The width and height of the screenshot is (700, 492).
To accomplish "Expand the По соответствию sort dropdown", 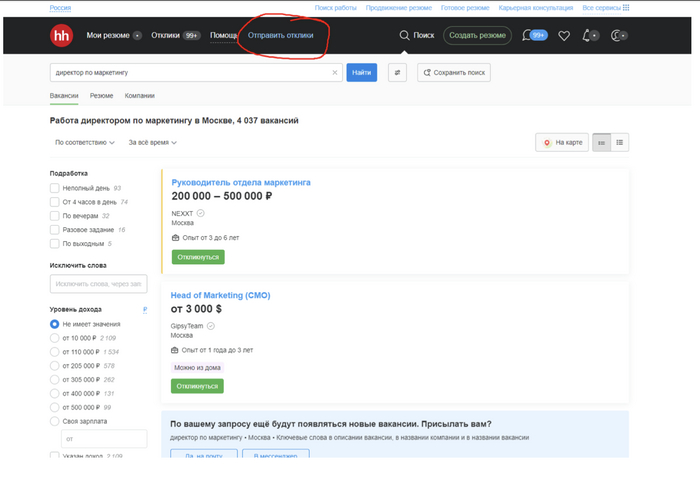I will coord(85,142).
